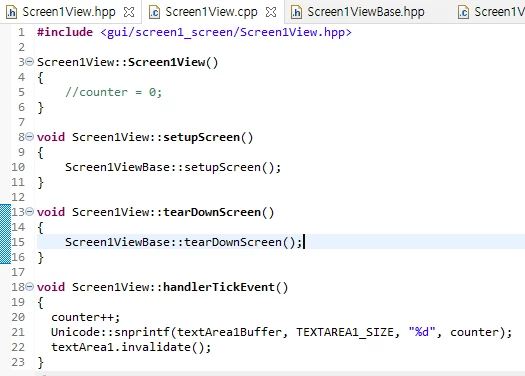Click the void keyword on line 18
This screenshot has width=525, height=376.
pos(51,287)
